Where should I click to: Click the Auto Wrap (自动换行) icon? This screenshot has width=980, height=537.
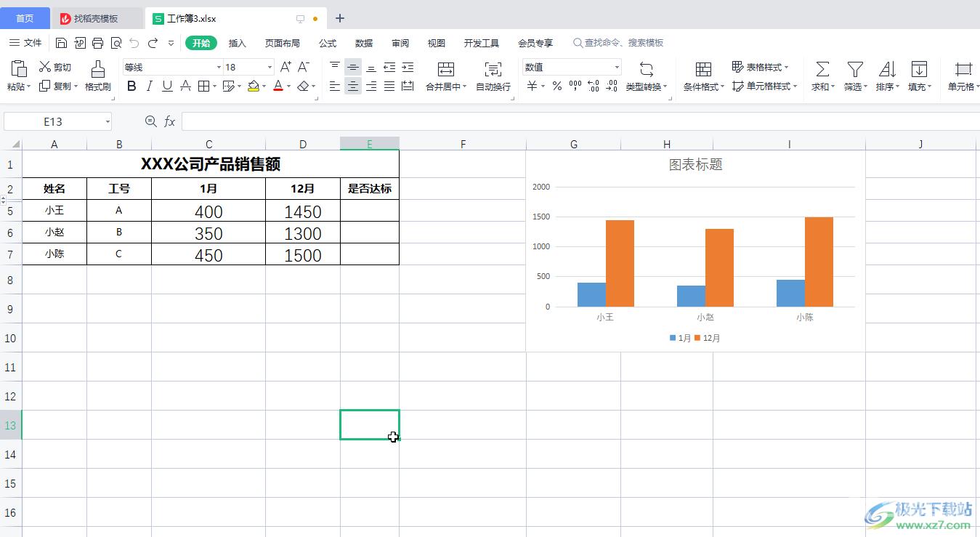point(493,69)
